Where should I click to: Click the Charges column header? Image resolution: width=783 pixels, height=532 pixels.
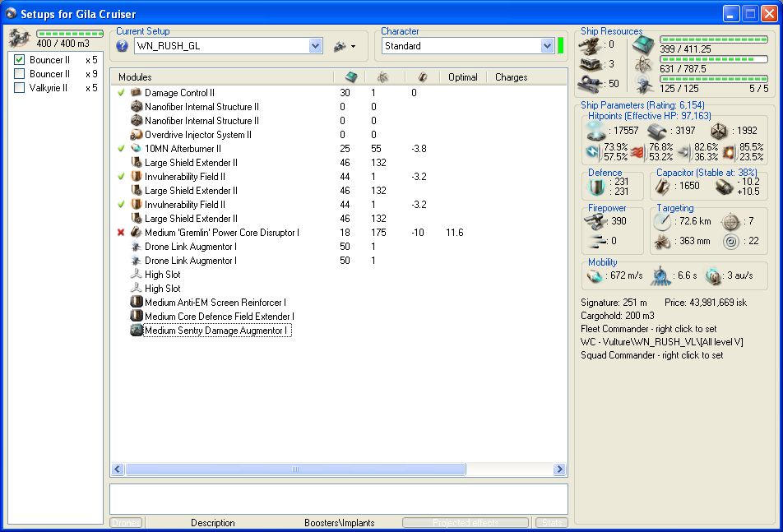coord(512,76)
